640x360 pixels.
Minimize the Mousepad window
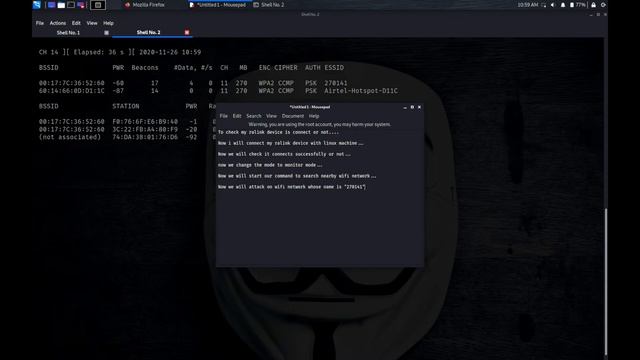click(x=405, y=107)
